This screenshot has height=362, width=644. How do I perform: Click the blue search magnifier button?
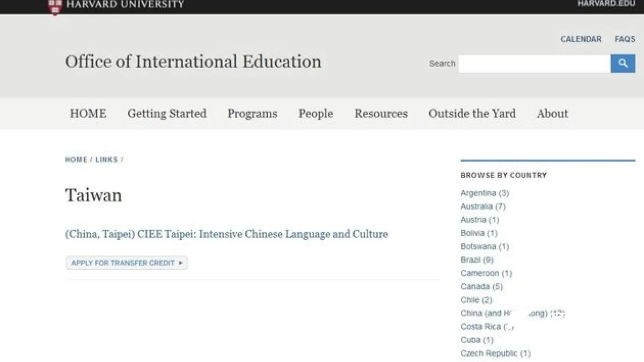623,63
